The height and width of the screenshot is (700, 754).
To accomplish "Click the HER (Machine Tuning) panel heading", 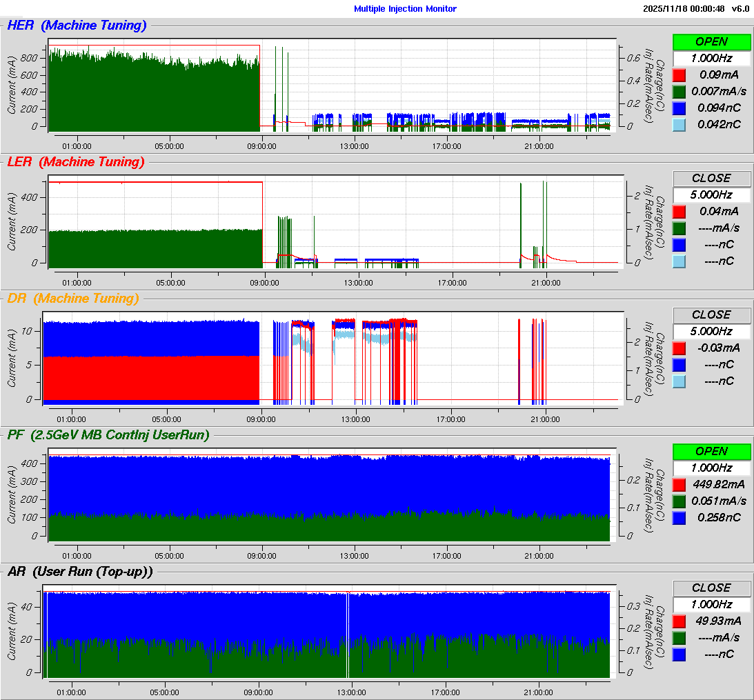I will [x=77, y=26].
